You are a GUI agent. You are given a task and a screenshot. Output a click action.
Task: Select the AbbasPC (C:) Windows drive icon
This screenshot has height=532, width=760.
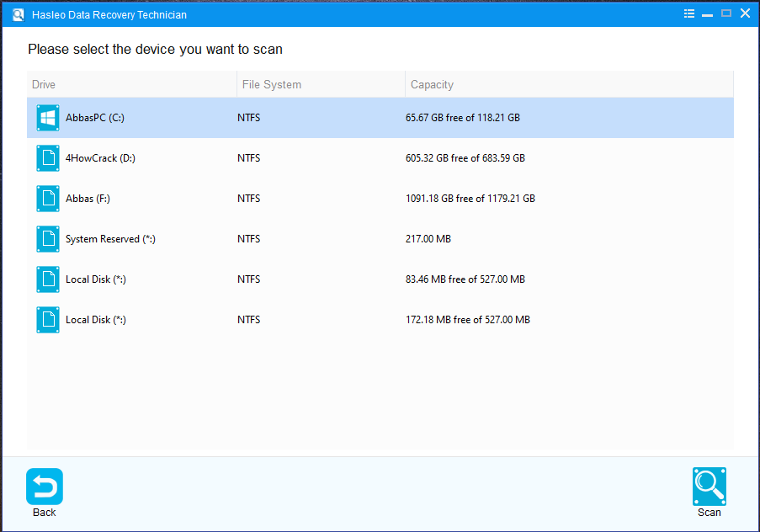tap(48, 118)
